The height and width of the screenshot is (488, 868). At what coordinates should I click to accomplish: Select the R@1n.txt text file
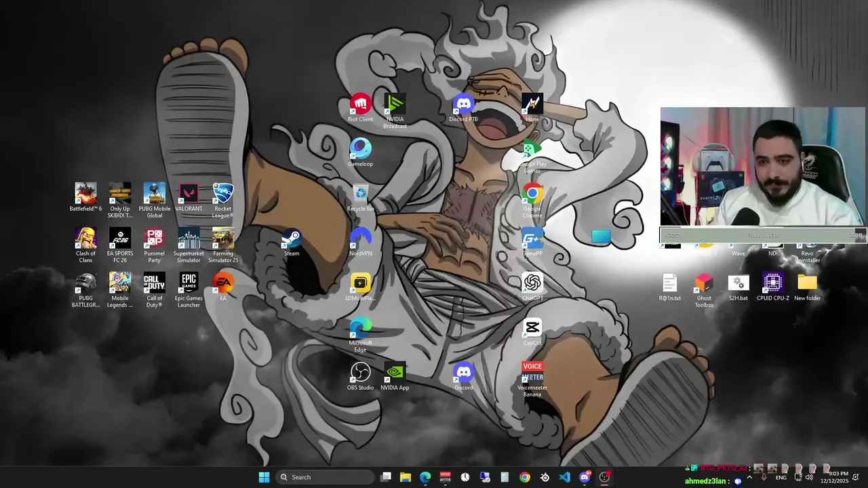(669, 287)
